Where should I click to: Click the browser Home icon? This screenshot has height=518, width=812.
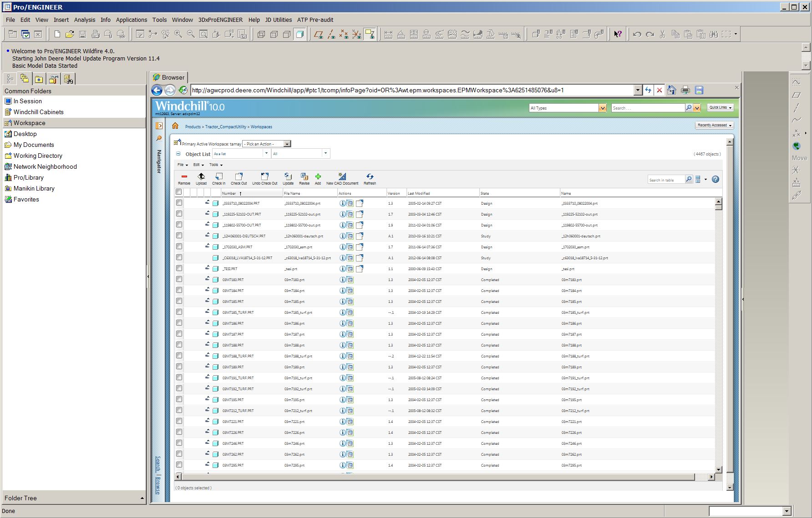coord(672,90)
